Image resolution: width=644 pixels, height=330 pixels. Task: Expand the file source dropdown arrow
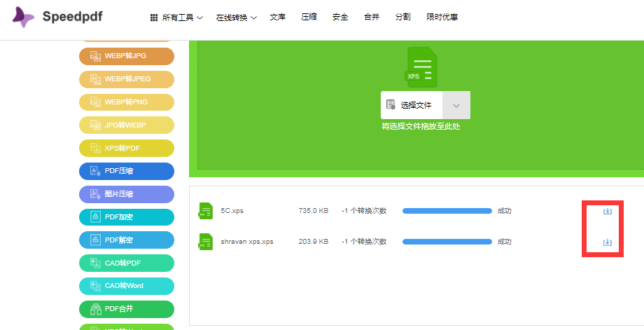[x=456, y=105]
